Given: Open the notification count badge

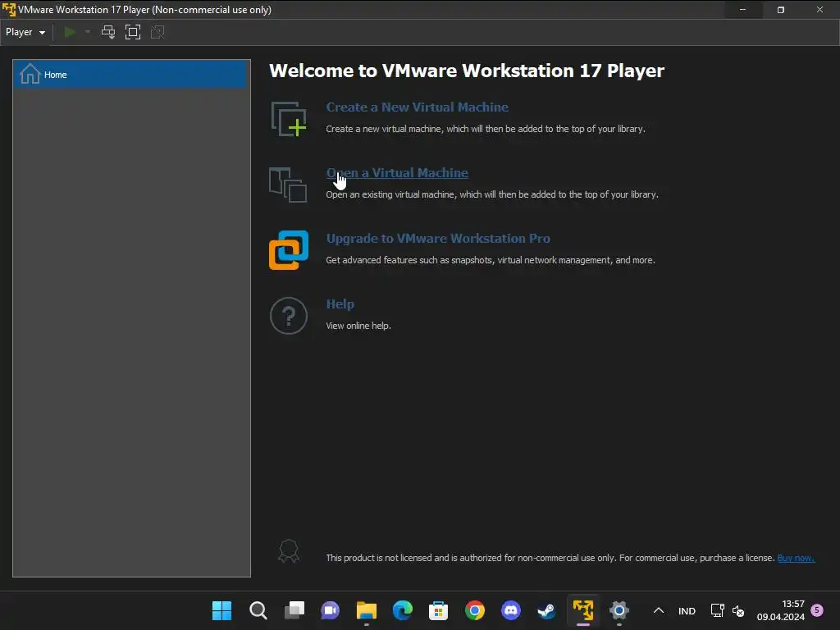Looking at the screenshot, I should click(x=817, y=609).
